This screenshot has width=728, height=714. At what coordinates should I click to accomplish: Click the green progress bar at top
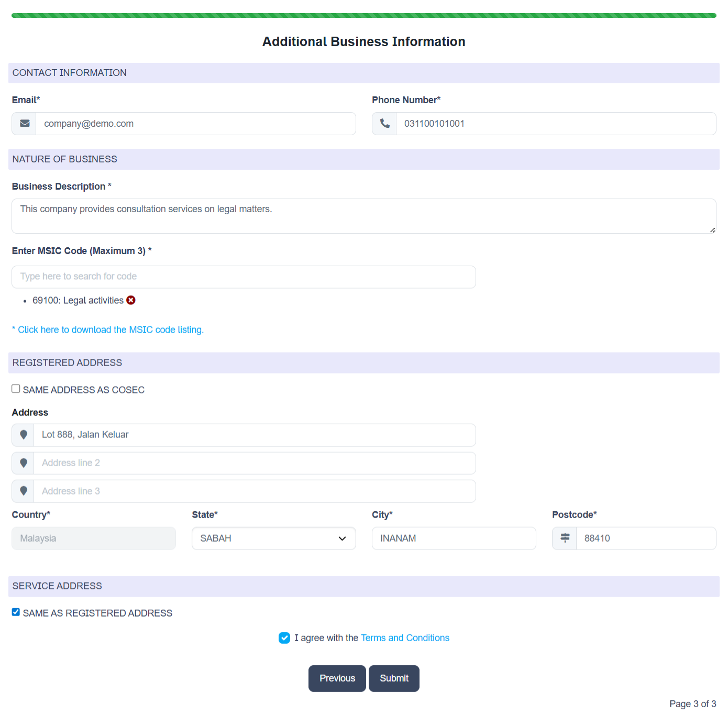pos(363,16)
